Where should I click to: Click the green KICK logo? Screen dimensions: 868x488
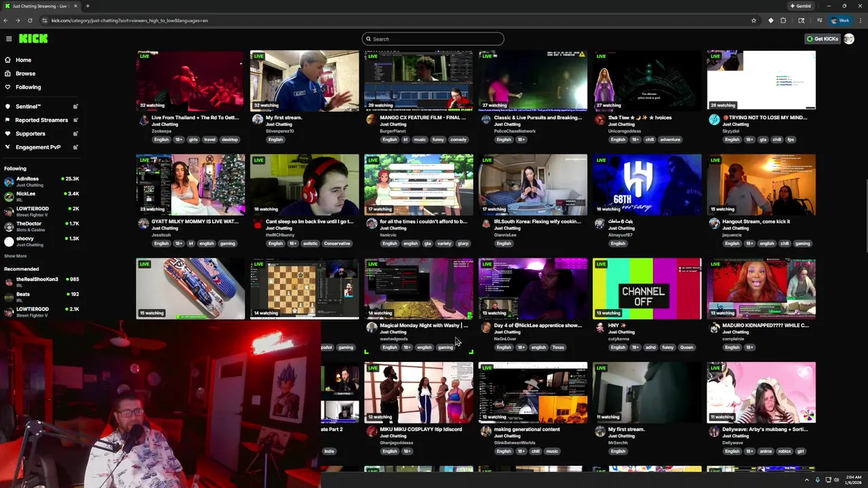[33, 39]
